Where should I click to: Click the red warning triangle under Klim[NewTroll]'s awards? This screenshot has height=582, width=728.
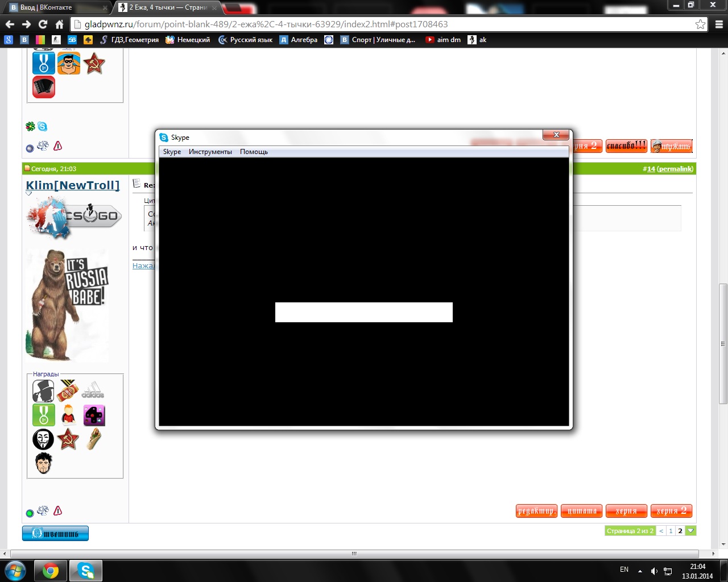tap(57, 511)
